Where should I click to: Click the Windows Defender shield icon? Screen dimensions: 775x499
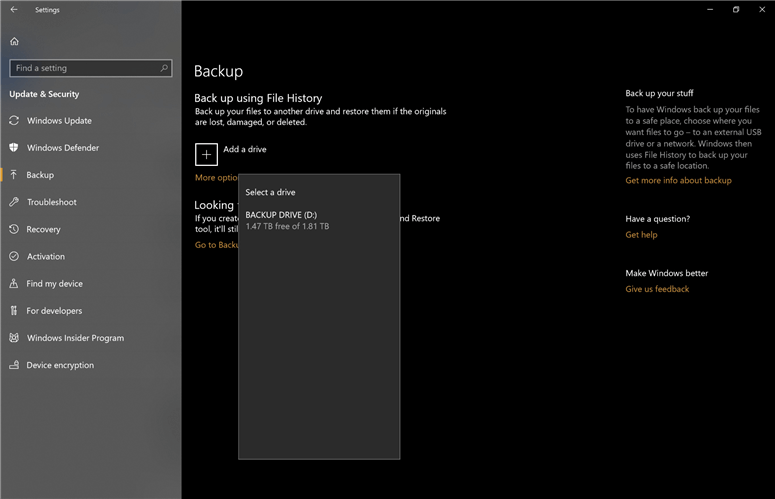coord(14,148)
